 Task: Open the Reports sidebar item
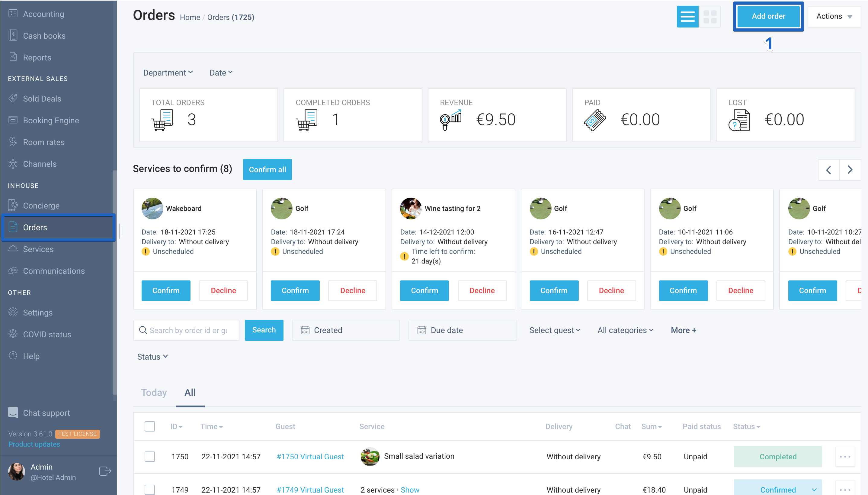[x=37, y=57]
